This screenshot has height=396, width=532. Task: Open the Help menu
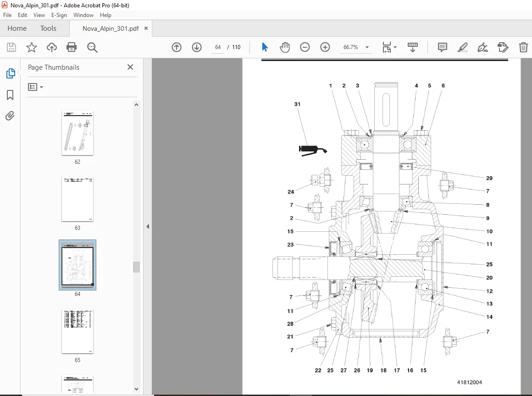(105, 15)
